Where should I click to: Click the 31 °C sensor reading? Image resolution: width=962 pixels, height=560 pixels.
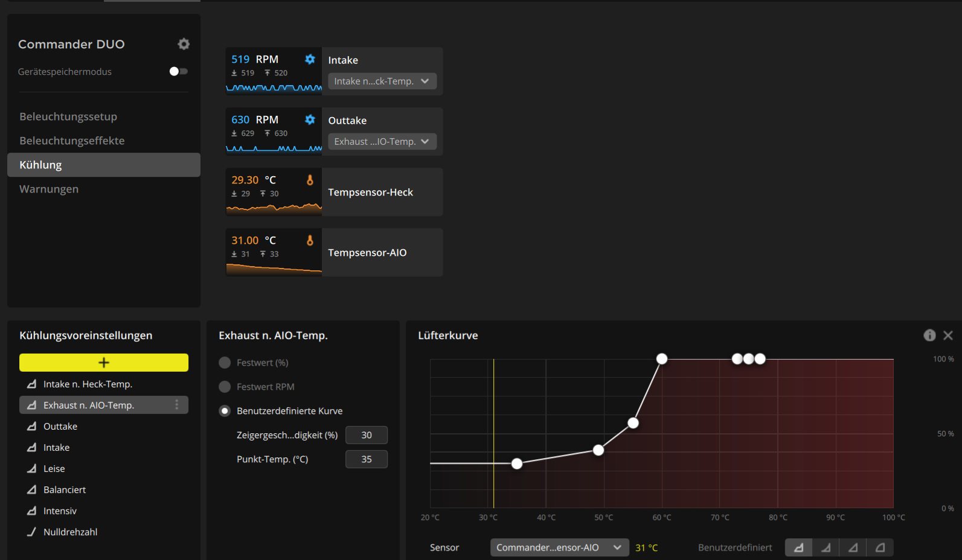click(x=646, y=547)
